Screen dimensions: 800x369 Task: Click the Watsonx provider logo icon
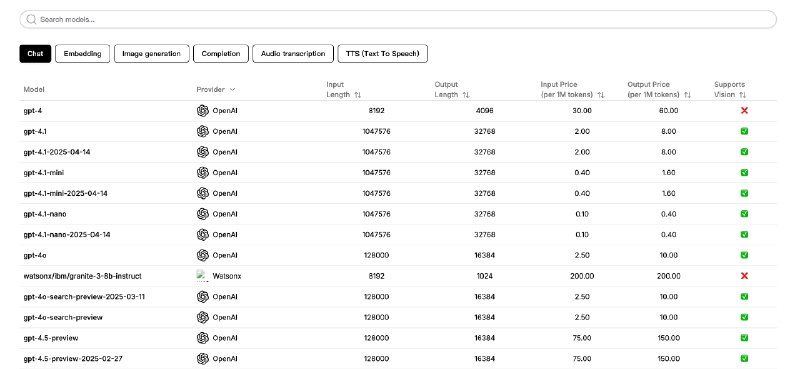tap(203, 276)
